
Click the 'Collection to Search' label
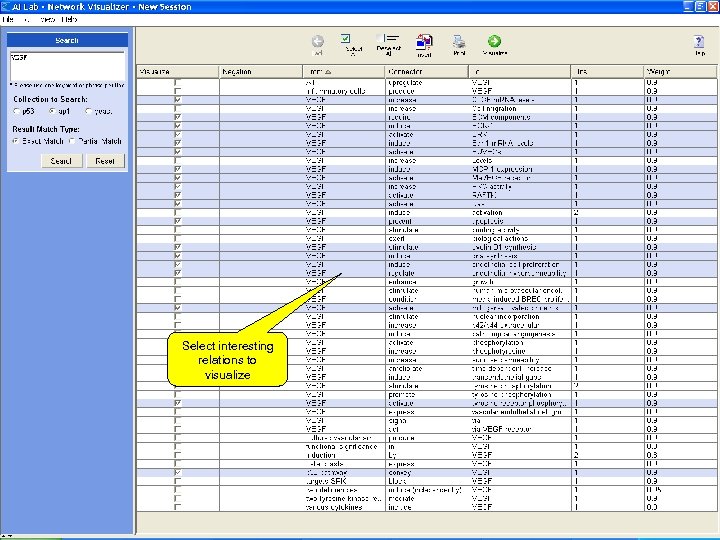50,99
